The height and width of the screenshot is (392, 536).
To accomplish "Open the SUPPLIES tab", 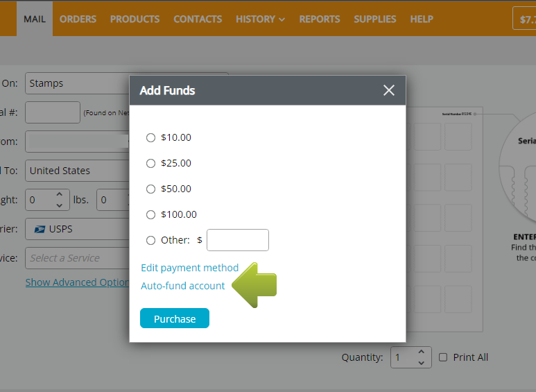I will point(375,19).
